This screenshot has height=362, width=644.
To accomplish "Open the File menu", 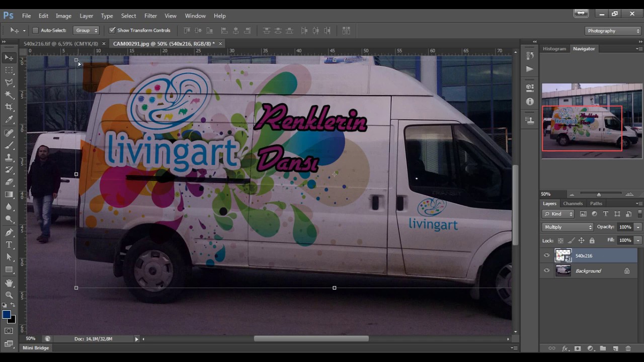I will 26,16.
